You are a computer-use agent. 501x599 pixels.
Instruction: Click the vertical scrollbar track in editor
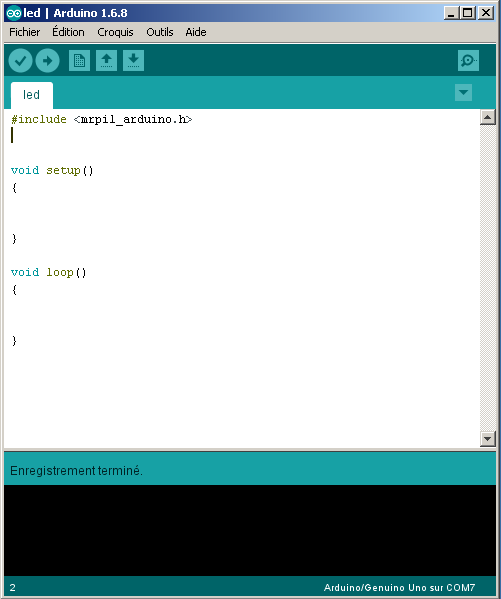pos(487,278)
